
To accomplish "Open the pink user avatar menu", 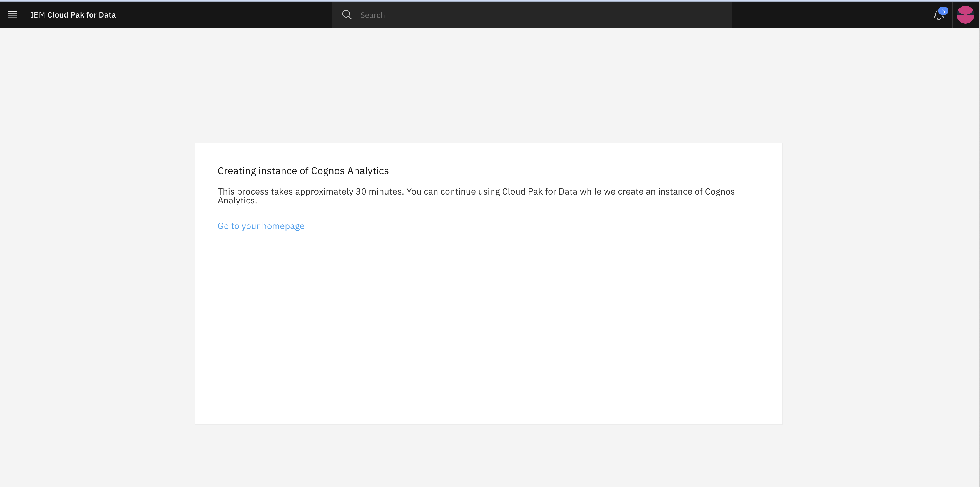I will click(965, 15).
